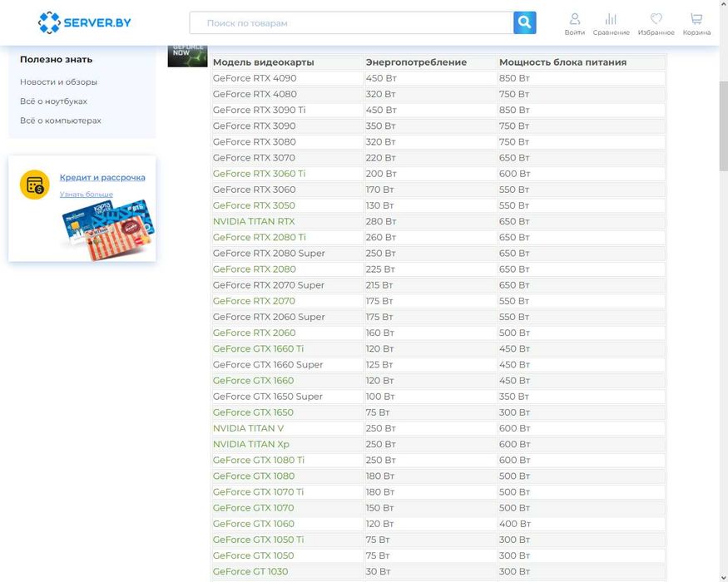Open the Войти login icon
Image resolution: width=728 pixels, height=582 pixels.
(x=575, y=24)
